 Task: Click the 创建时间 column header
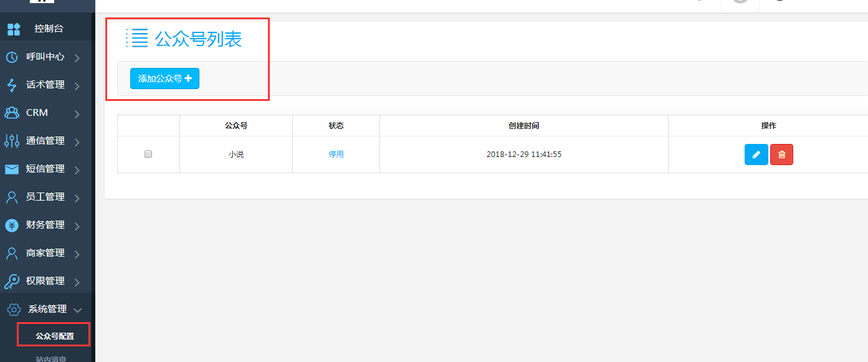(x=523, y=126)
